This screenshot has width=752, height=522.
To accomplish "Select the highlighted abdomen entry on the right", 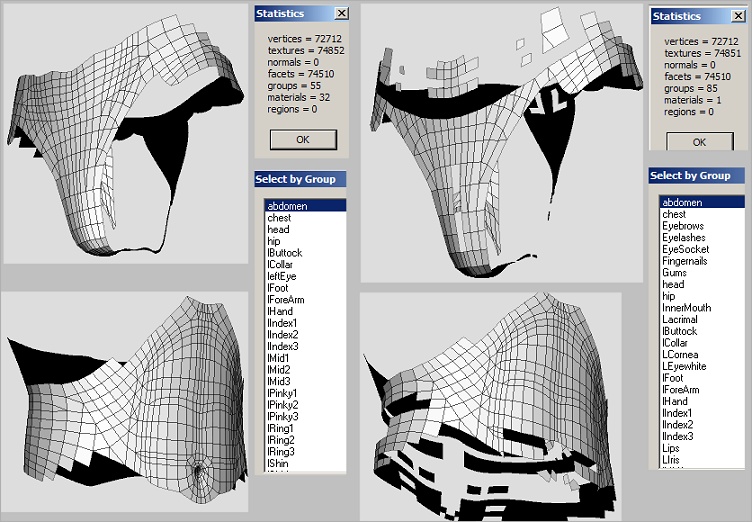I will tap(702, 202).
